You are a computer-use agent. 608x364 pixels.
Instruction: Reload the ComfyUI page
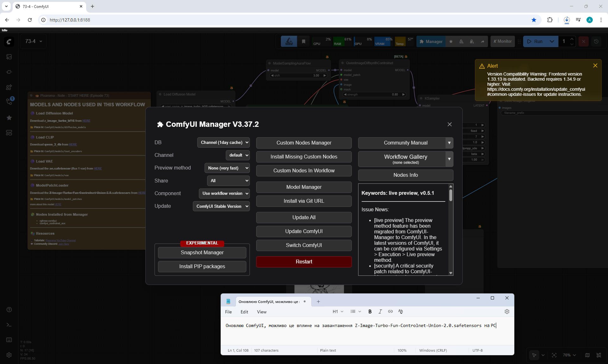click(x=30, y=20)
